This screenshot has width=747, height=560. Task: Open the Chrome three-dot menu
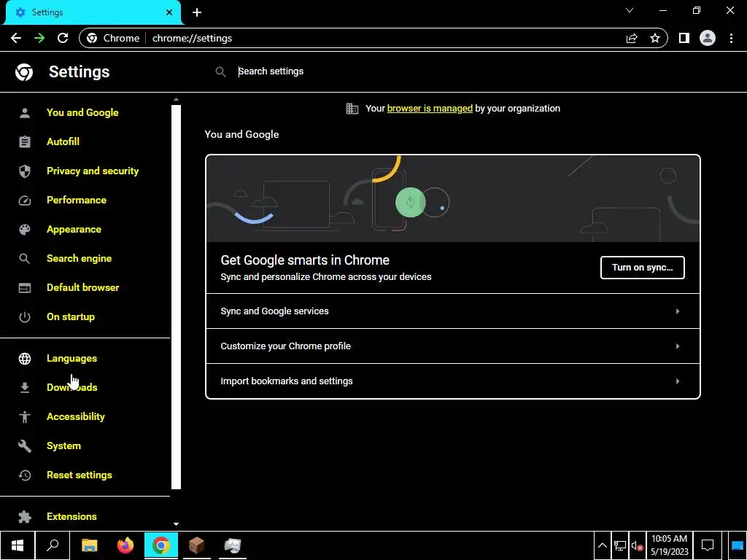(731, 38)
